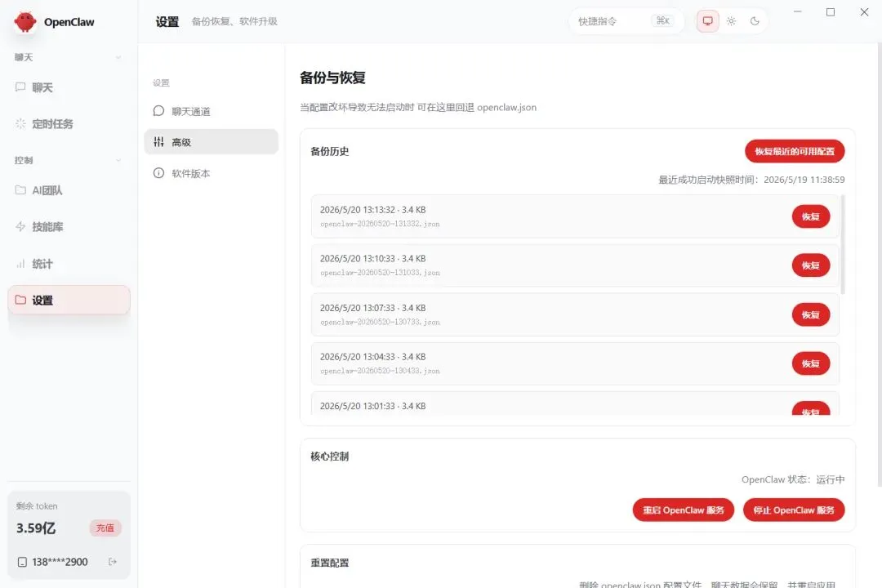Click the 3.59亿 token balance
The image size is (882, 588).
click(36, 528)
